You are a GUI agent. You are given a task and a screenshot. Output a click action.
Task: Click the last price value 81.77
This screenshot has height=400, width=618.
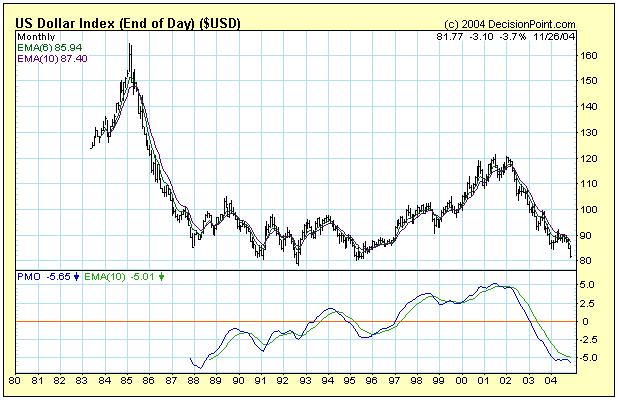[449, 37]
